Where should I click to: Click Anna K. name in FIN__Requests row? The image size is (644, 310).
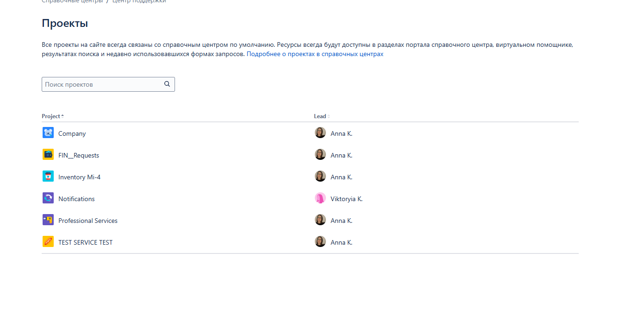[x=341, y=155]
